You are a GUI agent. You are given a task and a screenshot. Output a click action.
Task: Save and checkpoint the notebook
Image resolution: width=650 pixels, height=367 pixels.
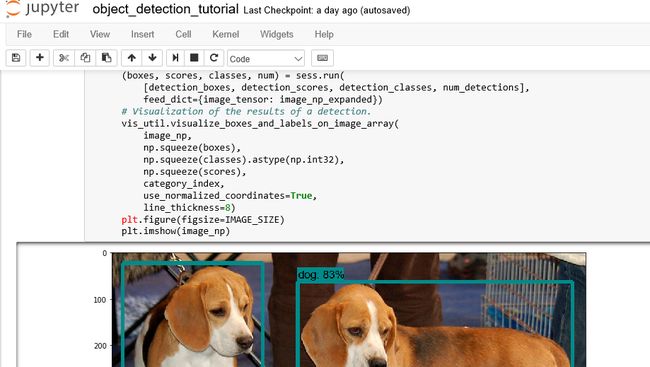tap(16, 58)
